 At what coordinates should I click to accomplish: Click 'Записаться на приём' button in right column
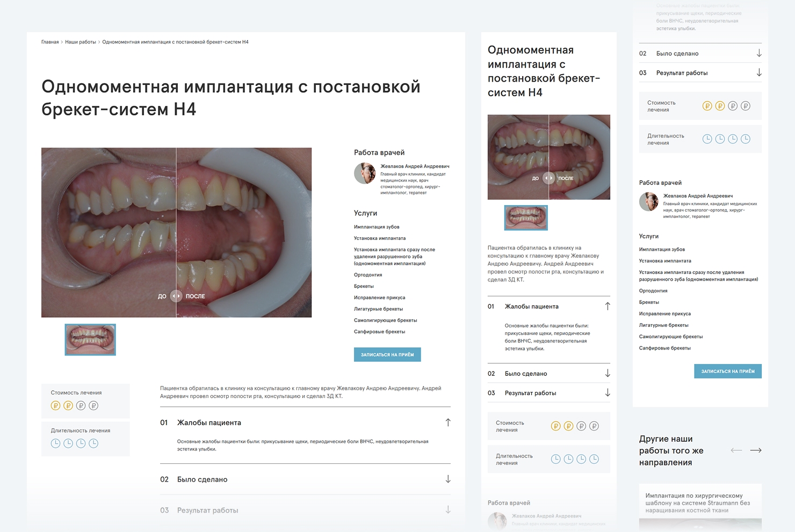click(728, 371)
